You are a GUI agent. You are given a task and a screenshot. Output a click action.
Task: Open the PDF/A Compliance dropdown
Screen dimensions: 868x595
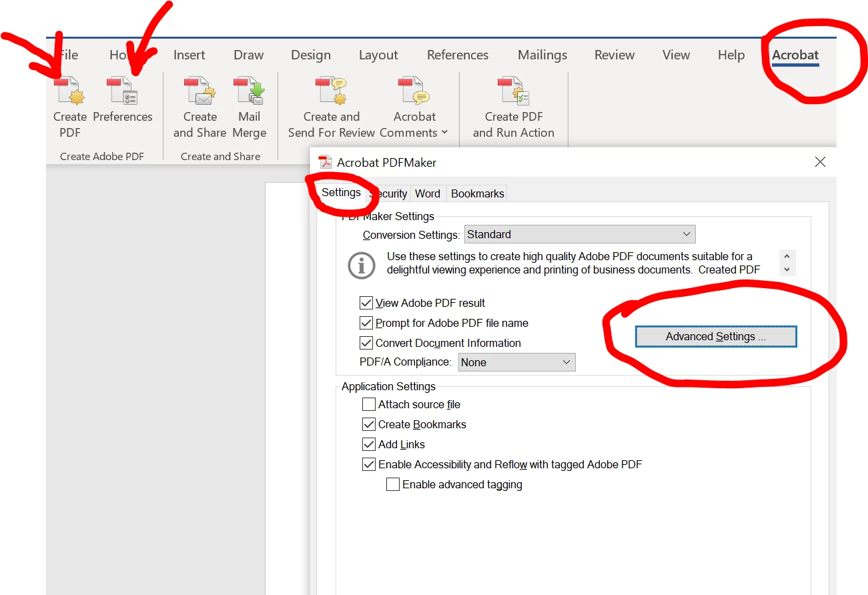pyautogui.click(x=516, y=362)
